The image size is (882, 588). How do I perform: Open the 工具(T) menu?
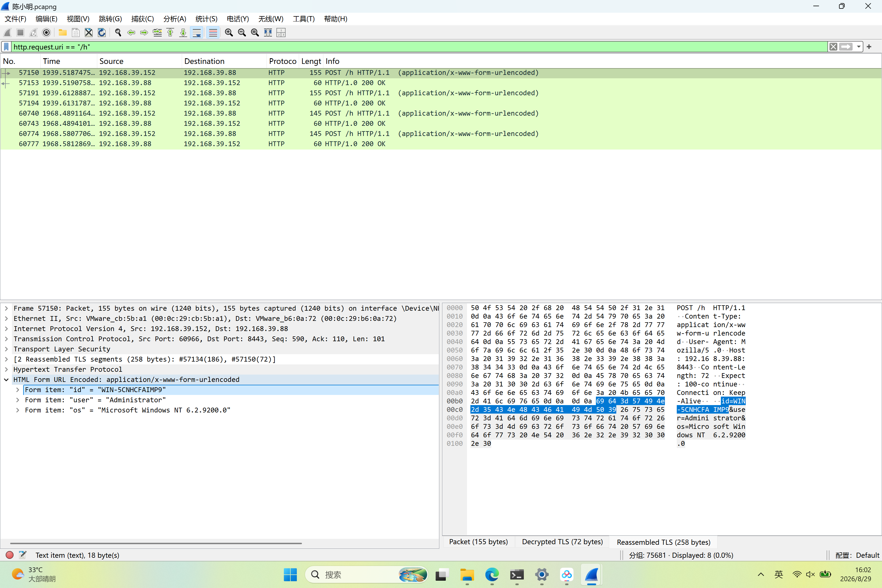point(304,19)
